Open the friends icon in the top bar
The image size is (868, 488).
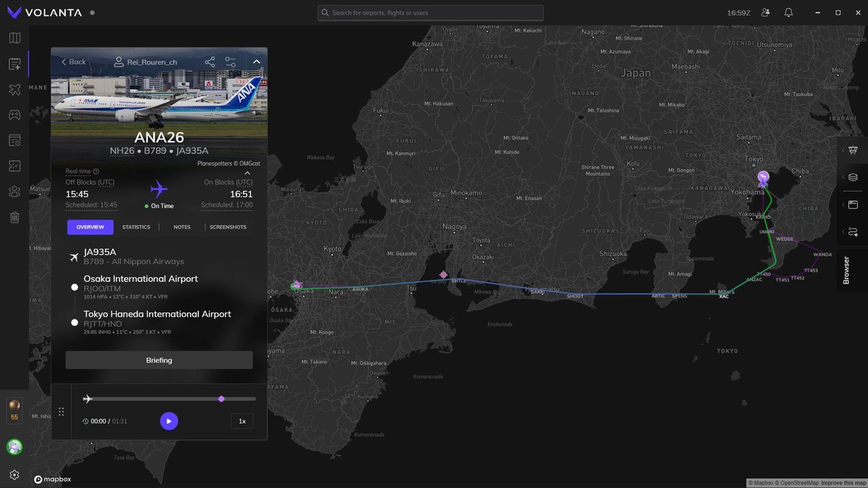point(766,13)
